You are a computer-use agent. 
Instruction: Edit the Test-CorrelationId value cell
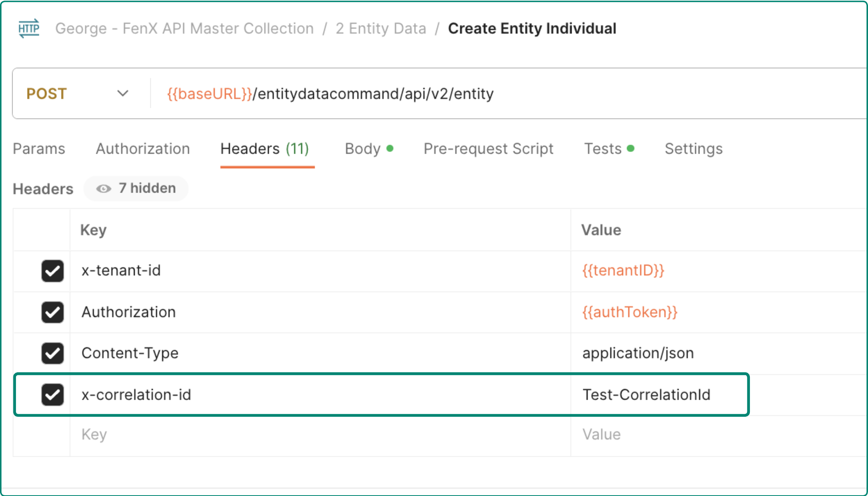coord(646,395)
